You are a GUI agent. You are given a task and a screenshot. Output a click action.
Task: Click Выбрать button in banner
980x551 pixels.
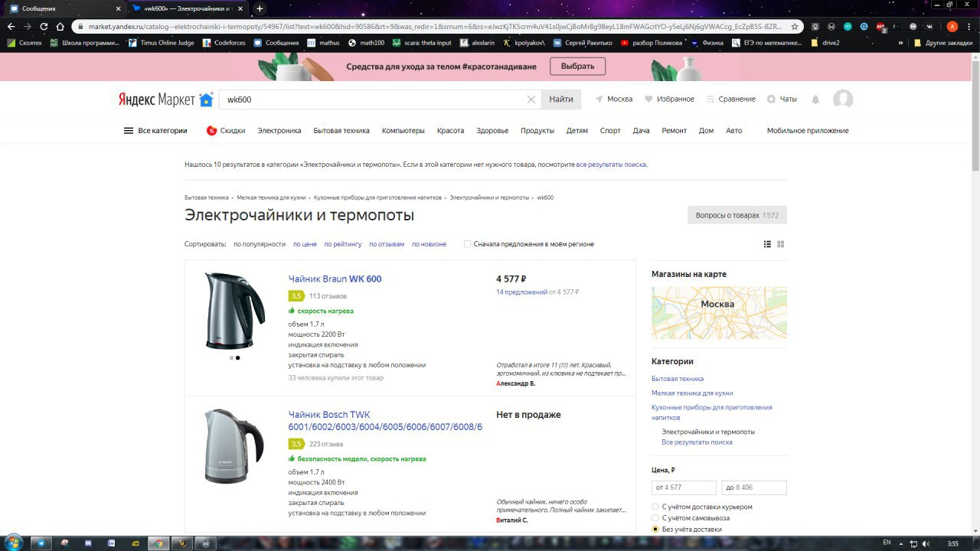pos(577,67)
